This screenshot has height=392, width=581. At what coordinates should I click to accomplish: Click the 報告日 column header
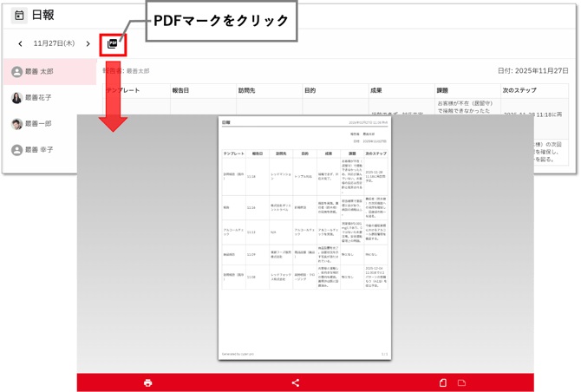180,90
